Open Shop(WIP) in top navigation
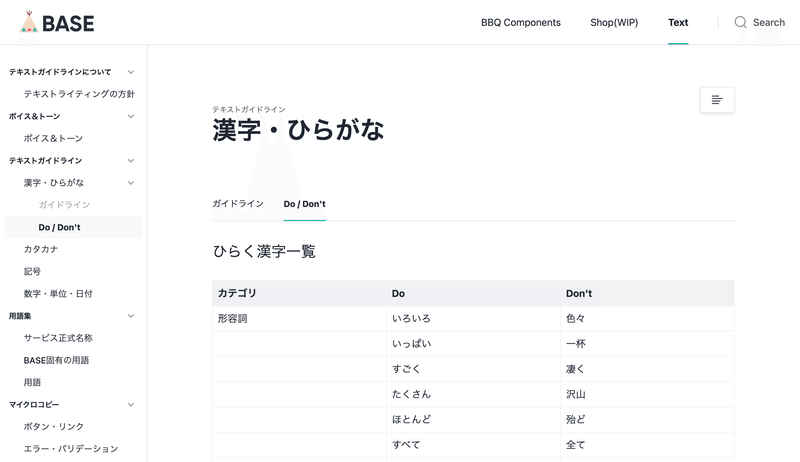This screenshot has height=462, width=800. tap(614, 22)
